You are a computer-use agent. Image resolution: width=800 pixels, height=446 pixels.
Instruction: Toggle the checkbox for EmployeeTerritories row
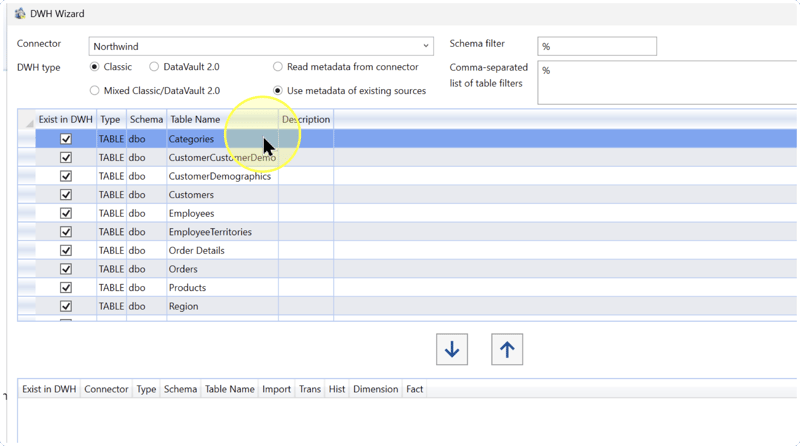tap(66, 232)
